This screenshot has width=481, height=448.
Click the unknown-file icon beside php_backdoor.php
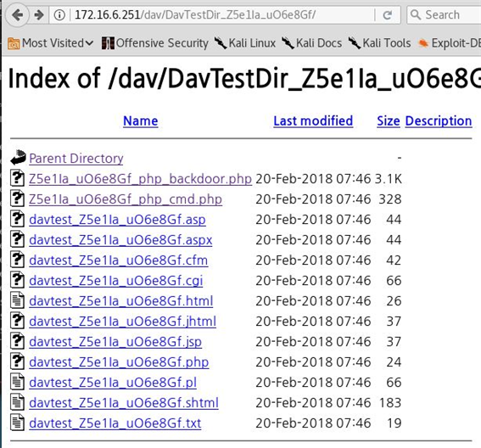[x=17, y=178]
